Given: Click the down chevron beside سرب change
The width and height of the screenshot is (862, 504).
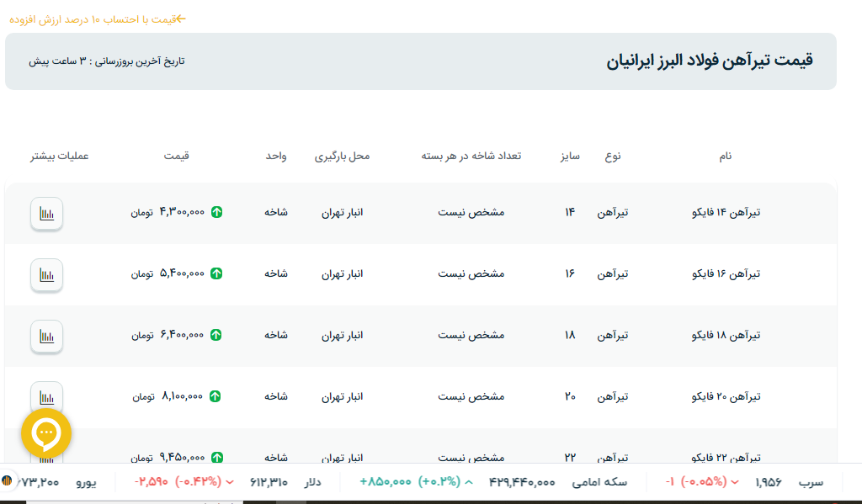Looking at the screenshot, I should pyautogui.click(x=735, y=482).
